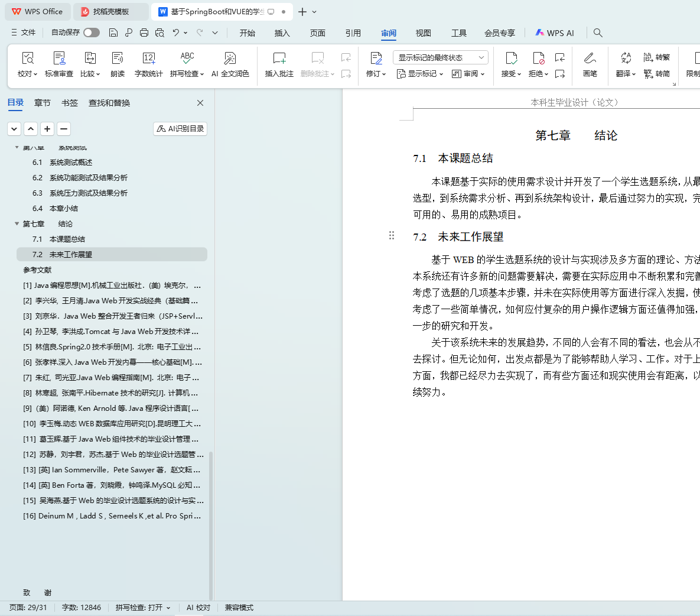700x616 pixels.
Task: Select the ink pen (画笔) tool
Action: 590,59
